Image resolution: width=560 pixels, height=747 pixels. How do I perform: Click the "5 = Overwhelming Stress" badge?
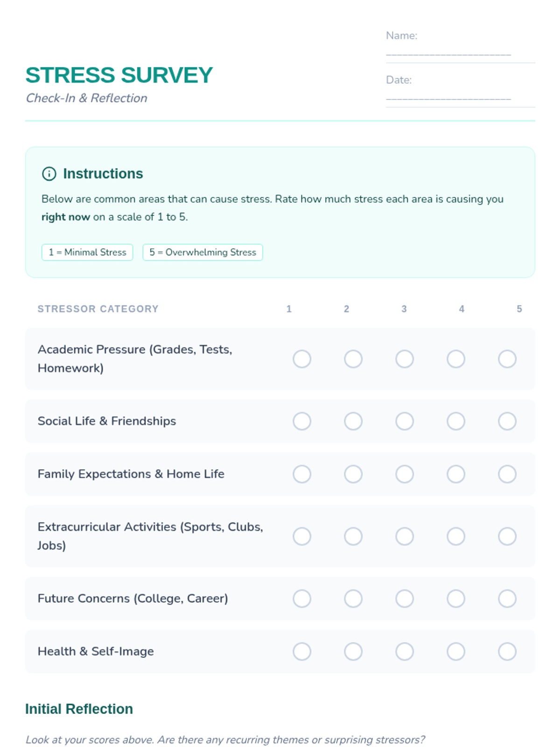(203, 252)
